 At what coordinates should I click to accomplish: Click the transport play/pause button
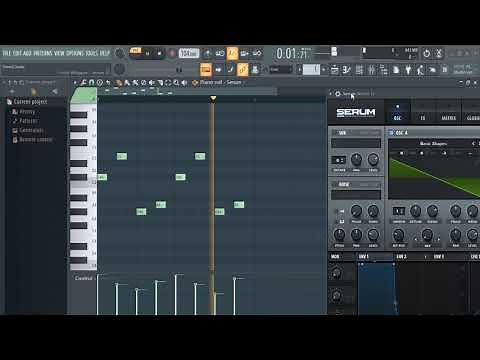[148, 53]
